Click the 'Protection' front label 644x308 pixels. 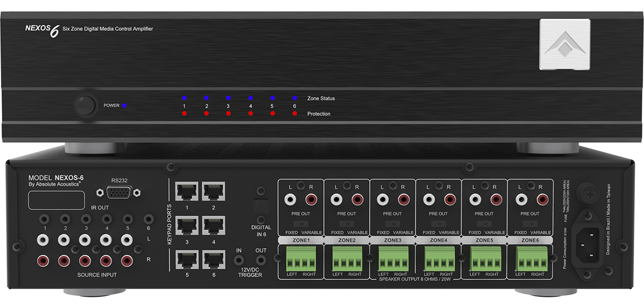319,114
